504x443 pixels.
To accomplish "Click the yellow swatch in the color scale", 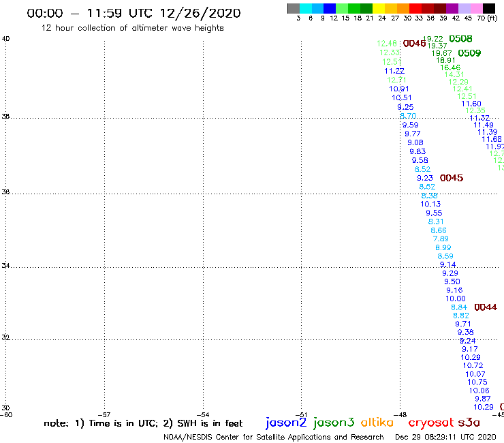I will click(379, 8).
